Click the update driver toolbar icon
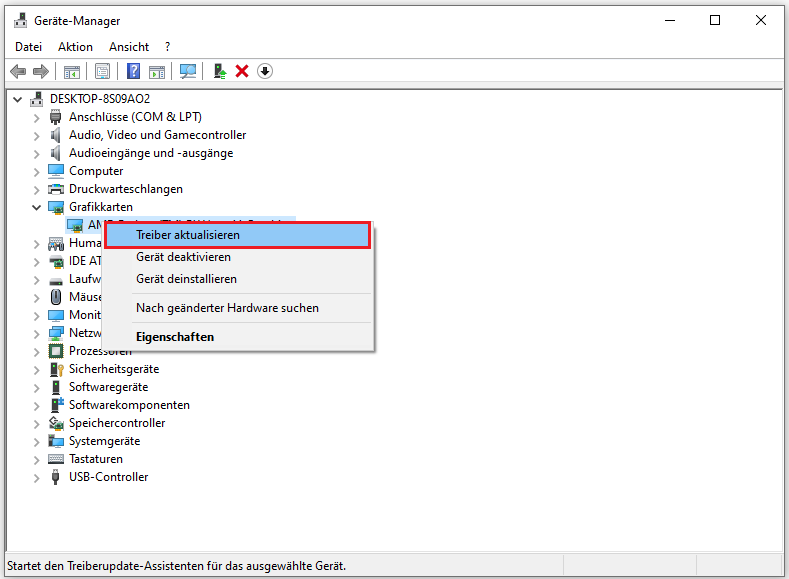Image resolution: width=789 pixels, height=579 pixels. coord(220,71)
